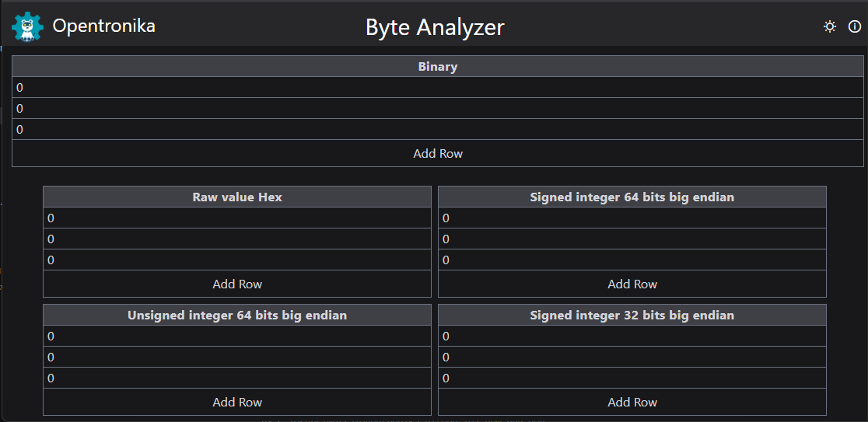Add a row to the Binary table
868x422 pixels.
[438, 153]
